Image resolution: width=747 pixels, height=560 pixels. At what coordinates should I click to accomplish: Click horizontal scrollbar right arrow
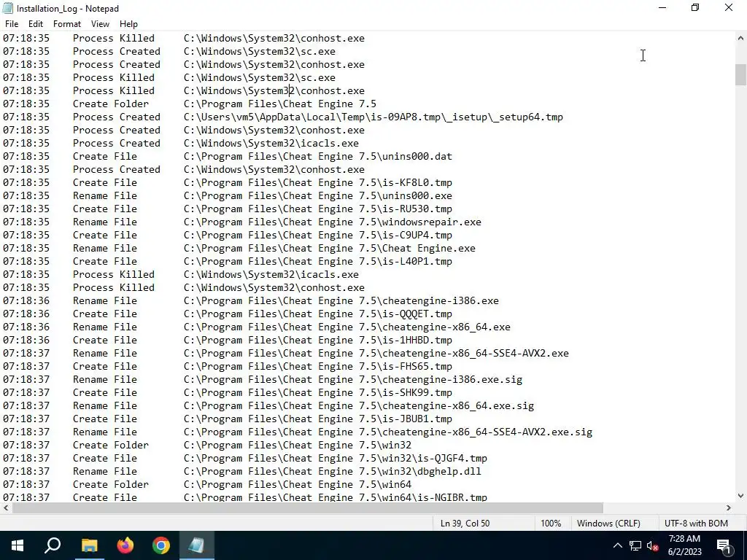[x=729, y=508]
